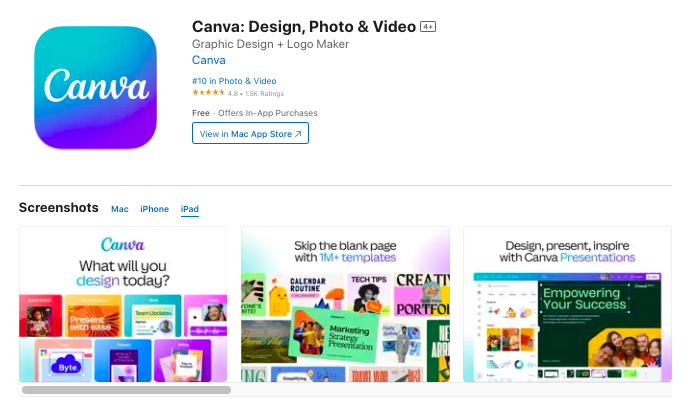691x402 pixels.
Task: Switch to the iPhone screenshots tab
Action: pyautogui.click(x=154, y=209)
